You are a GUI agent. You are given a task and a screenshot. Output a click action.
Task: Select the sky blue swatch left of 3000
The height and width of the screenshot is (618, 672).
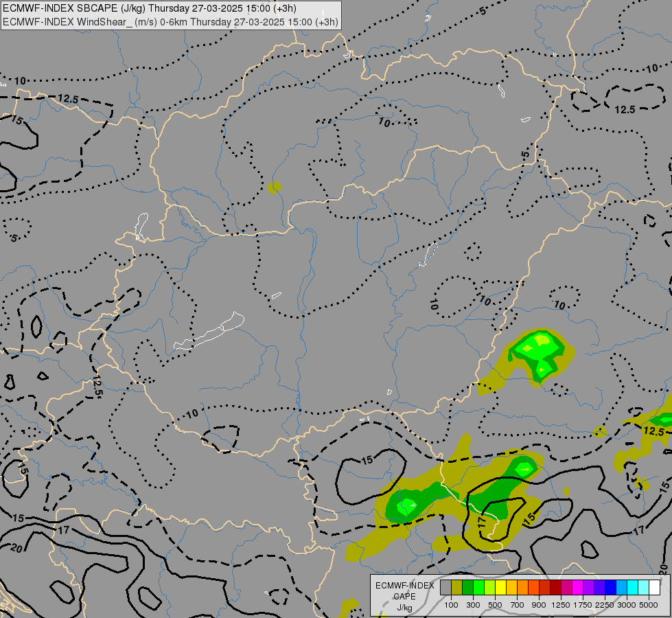point(622,587)
